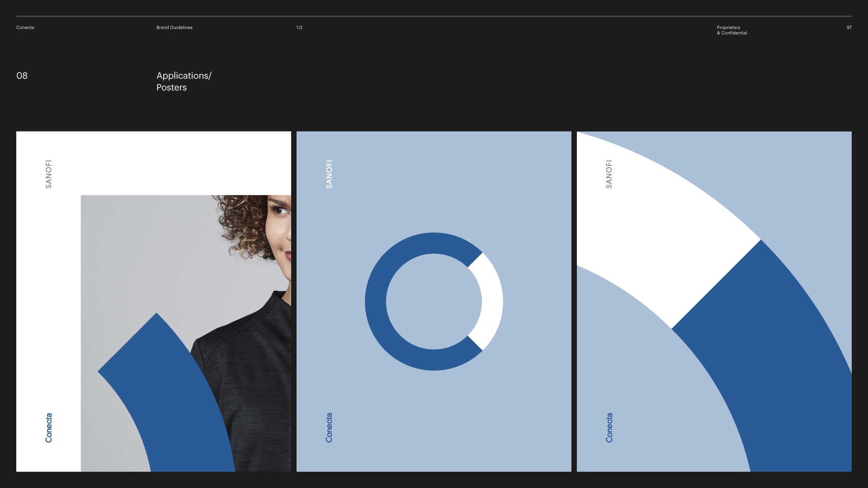Click the 'Applications/ Posters' title
868x488 pixels.
[184, 81]
